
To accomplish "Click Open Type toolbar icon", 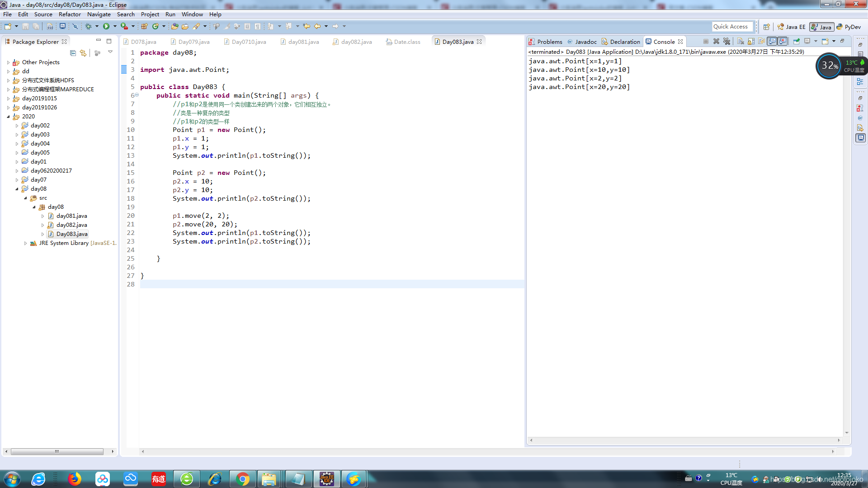I will coord(175,26).
